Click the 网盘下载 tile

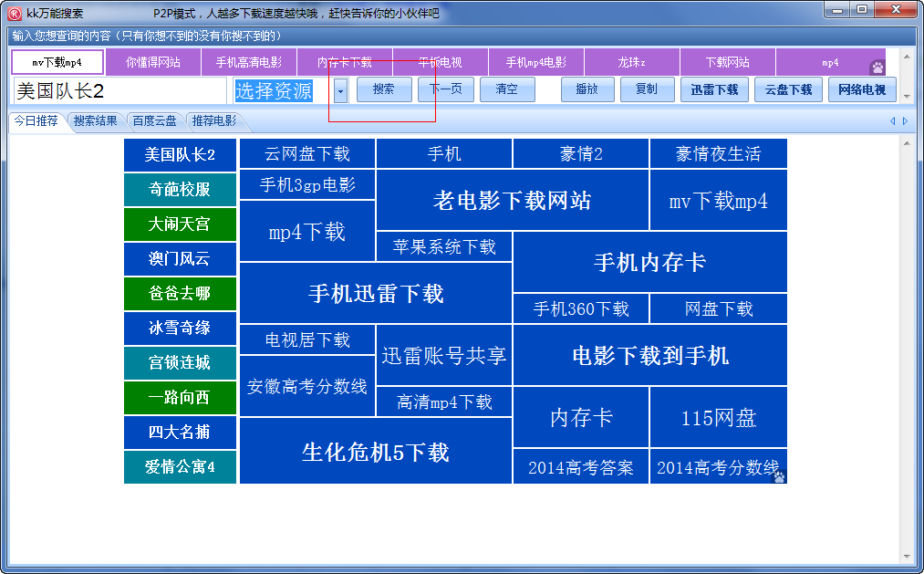(x=719, y=308)
